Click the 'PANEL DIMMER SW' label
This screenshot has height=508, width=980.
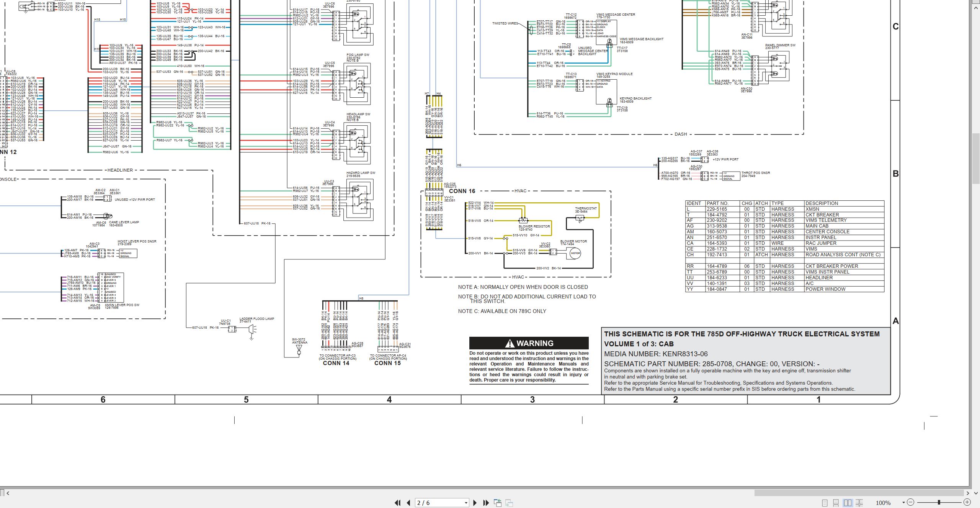[780, 45]
